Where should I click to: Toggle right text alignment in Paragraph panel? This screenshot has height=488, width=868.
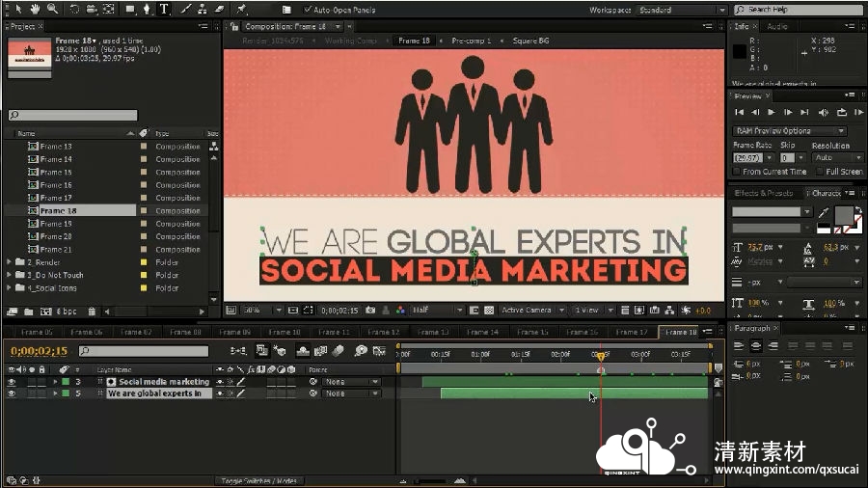click(x=773, y=346)
